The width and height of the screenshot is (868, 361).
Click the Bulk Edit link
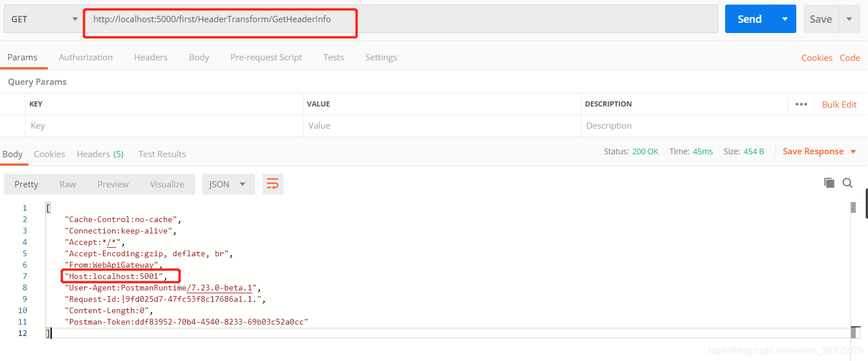coord(840,104)
